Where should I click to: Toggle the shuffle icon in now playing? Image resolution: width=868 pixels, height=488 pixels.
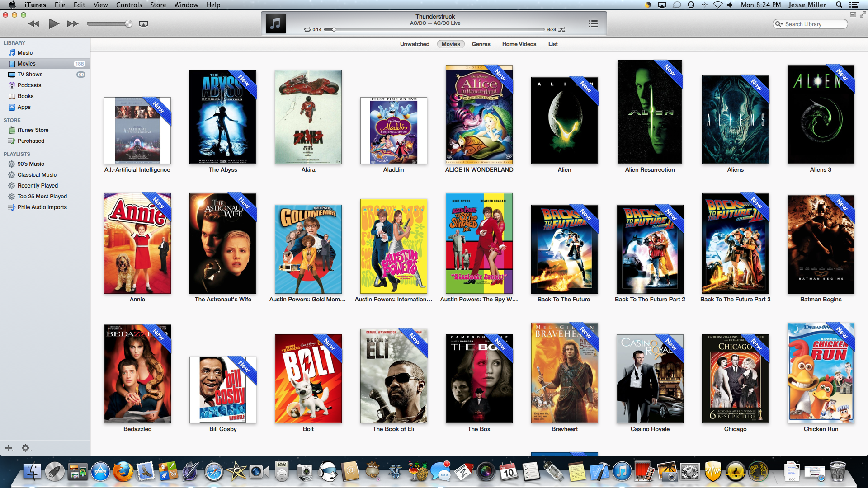[562, 30]
